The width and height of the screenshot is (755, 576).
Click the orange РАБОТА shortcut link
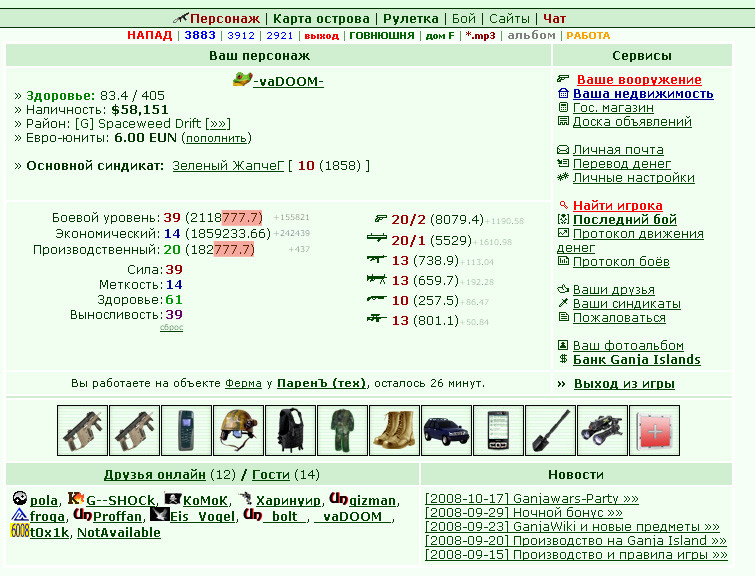click(588, 36)
